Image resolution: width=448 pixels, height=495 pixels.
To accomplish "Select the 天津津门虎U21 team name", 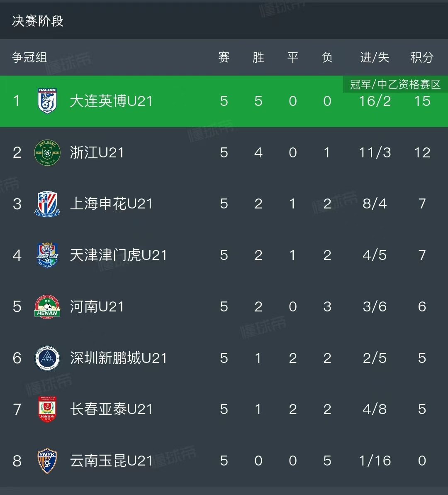I will 118,255.
